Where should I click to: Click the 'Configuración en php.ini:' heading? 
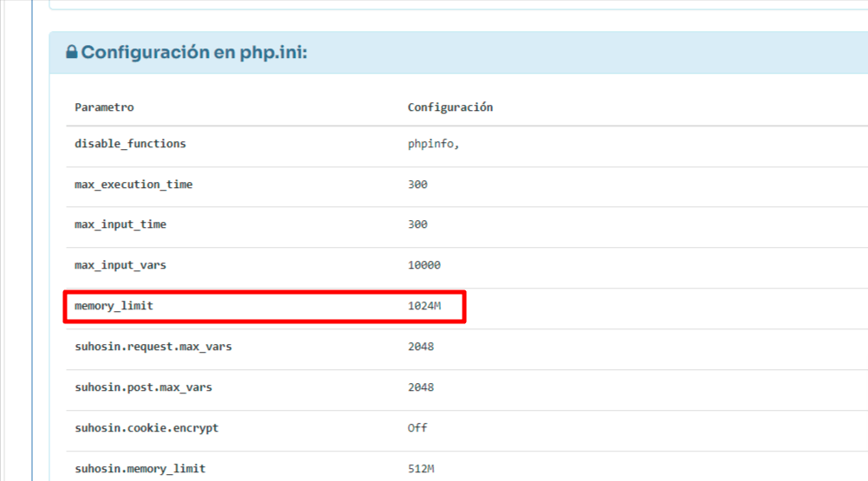194,53
